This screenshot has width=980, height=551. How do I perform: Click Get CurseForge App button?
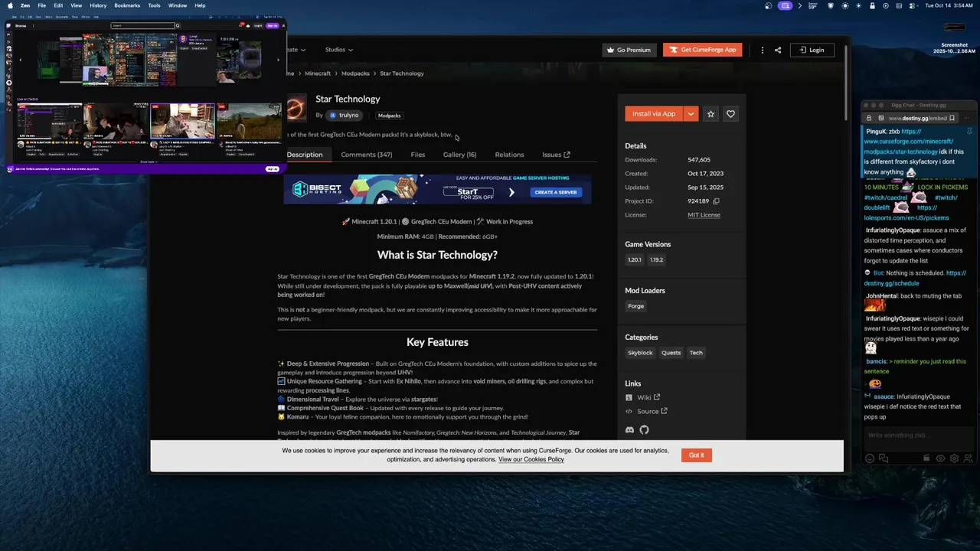[703, 50]
